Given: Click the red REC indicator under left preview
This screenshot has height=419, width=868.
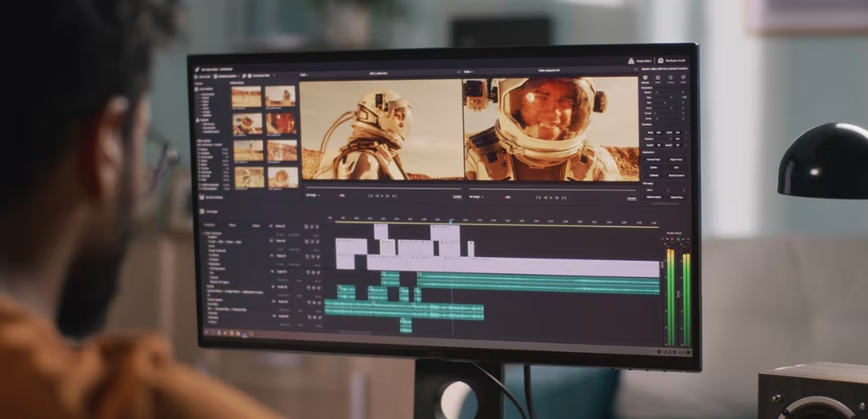Looking at the screenshot, I should tap(341, 196).
